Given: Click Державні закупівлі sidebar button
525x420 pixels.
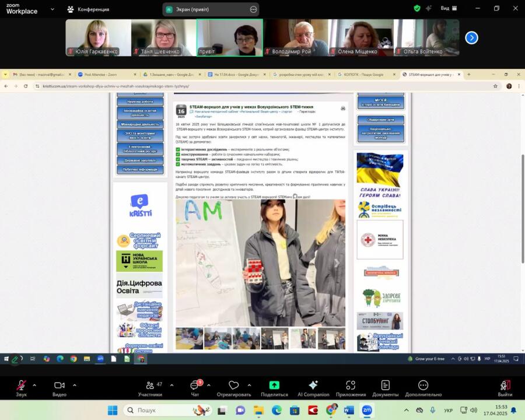Looking at the screenshot, I should [x=140, y=160].
